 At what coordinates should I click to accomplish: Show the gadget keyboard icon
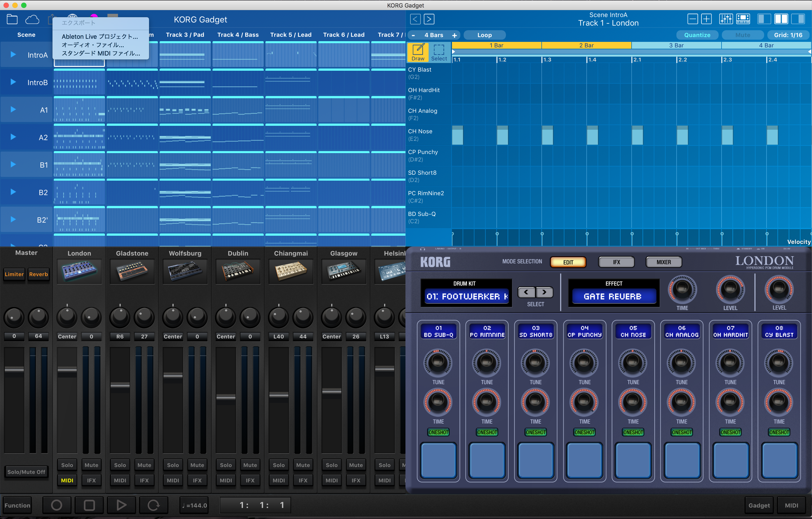coord(743,19)
